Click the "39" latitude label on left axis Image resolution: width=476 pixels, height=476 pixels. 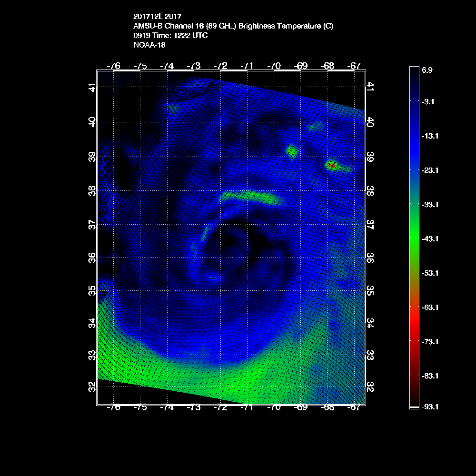tap(92, 157)
